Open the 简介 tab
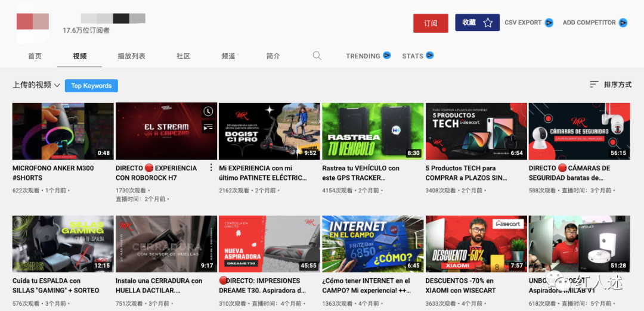644x311 pixels. click(273, 56)
